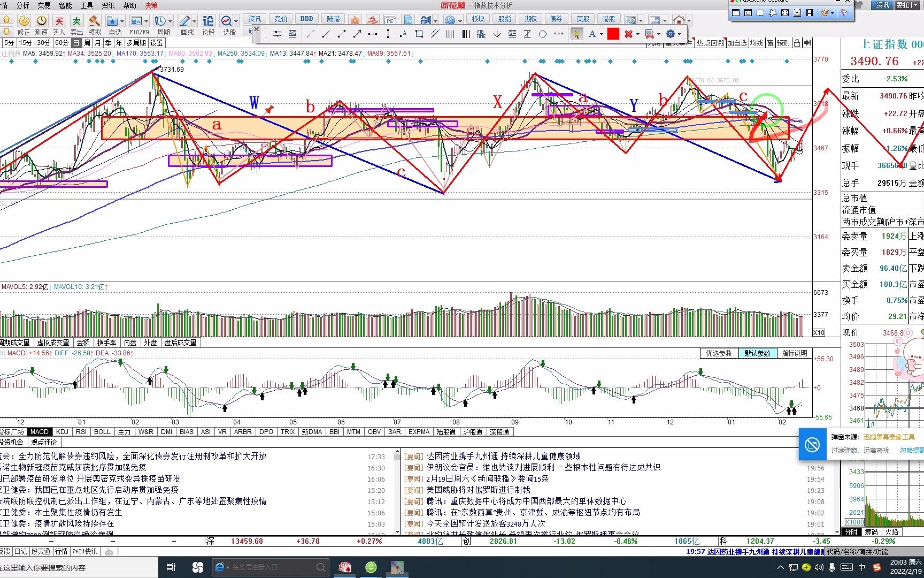Expand the text tool A dropdown arrow
This screenshot has width=924, height=578.
click(x=601, y=34)
